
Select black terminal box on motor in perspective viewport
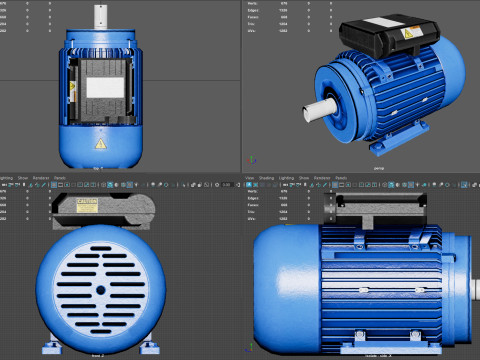click(388, 36)
